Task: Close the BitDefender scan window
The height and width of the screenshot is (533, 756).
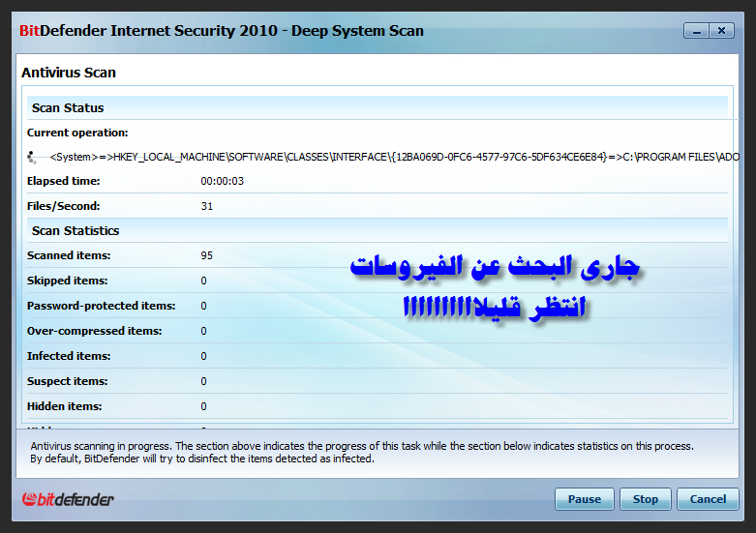Action: point(721,31)
